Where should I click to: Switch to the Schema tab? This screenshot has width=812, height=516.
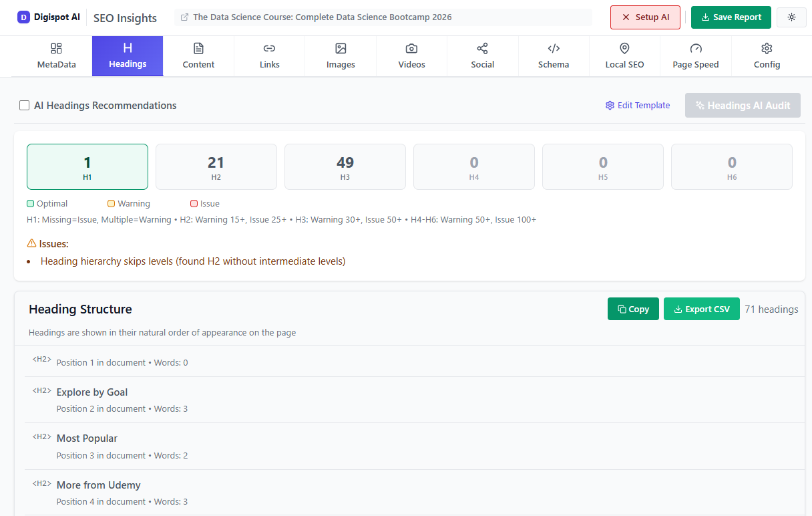click(x=554, y=56)
